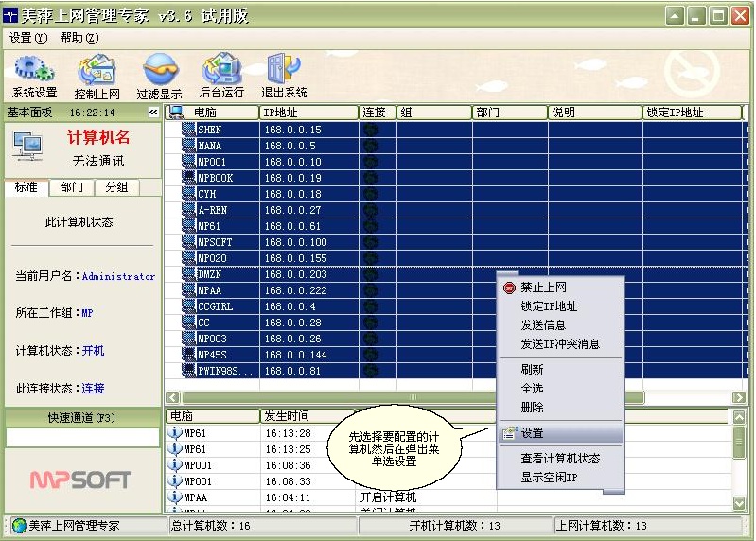The height and width of the screenshot is (541, 756).
Task: Choose 显示空闲IP from the context menu
Action: coord(561,478)
